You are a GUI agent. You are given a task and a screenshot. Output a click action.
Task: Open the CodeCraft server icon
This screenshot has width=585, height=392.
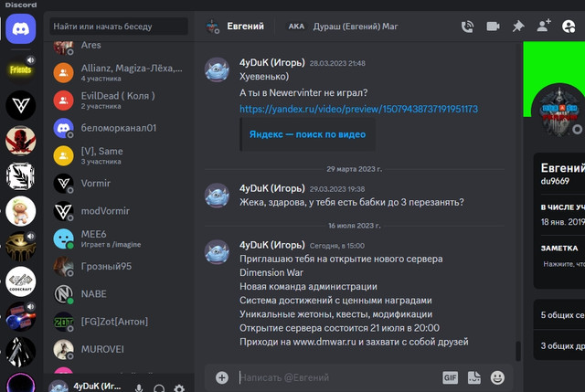click(x=20, y=281)
